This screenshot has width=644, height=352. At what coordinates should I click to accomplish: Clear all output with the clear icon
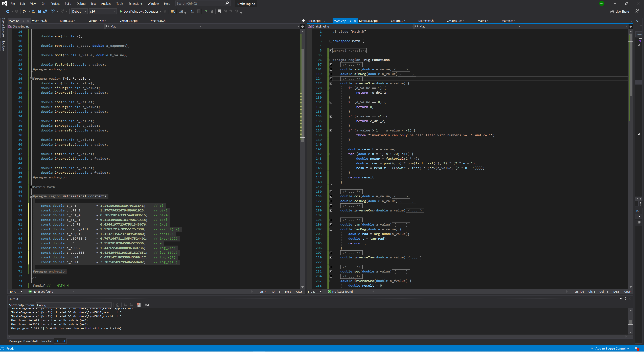pos(139,305)
